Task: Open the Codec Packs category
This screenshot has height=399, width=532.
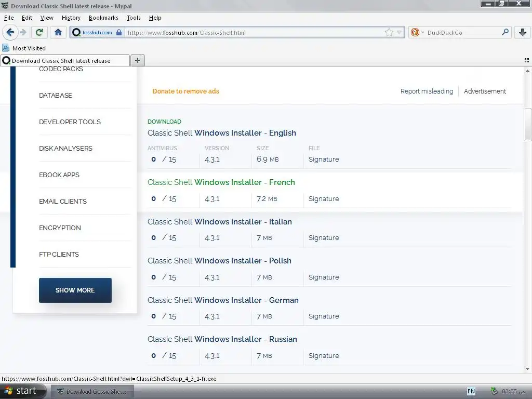Action: (61, 69)
